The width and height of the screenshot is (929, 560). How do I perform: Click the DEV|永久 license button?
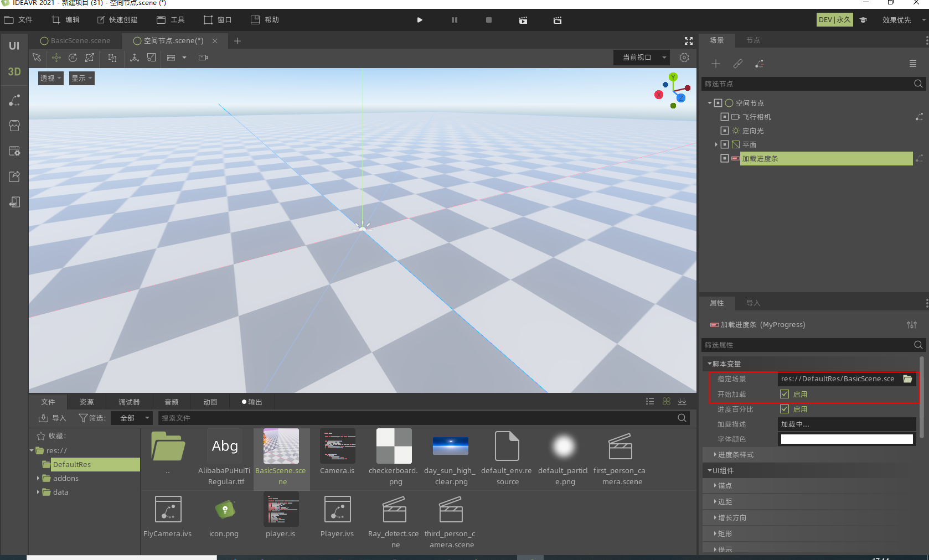(834, 20)
